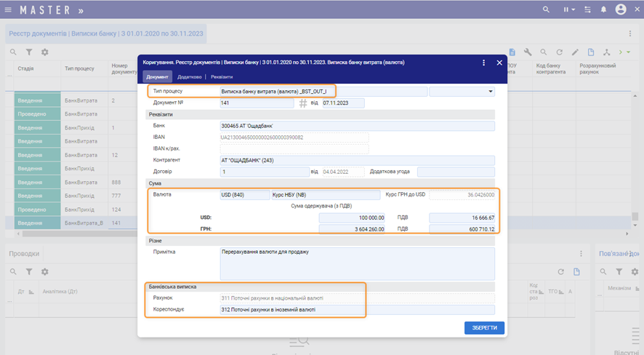
Task: Click the ЗБЕРЕГТИ save button
Action: (x=483, y=328)
